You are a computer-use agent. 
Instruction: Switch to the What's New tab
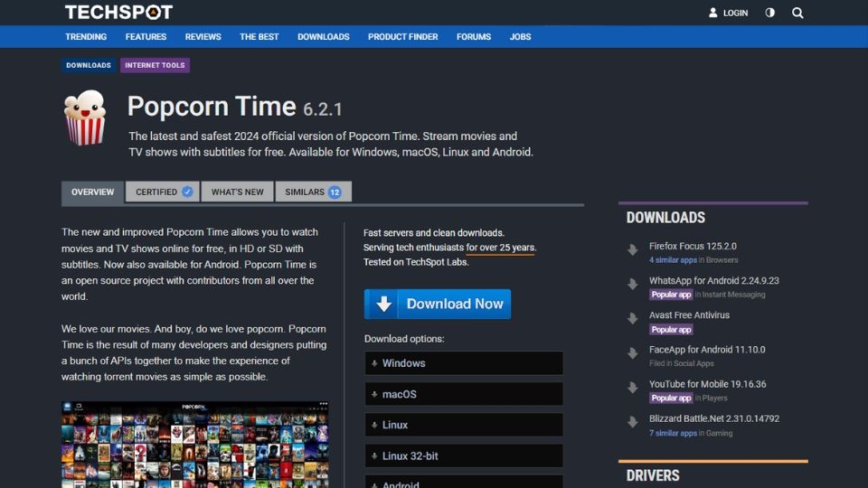pyautogui.click(x=238, y=192)
